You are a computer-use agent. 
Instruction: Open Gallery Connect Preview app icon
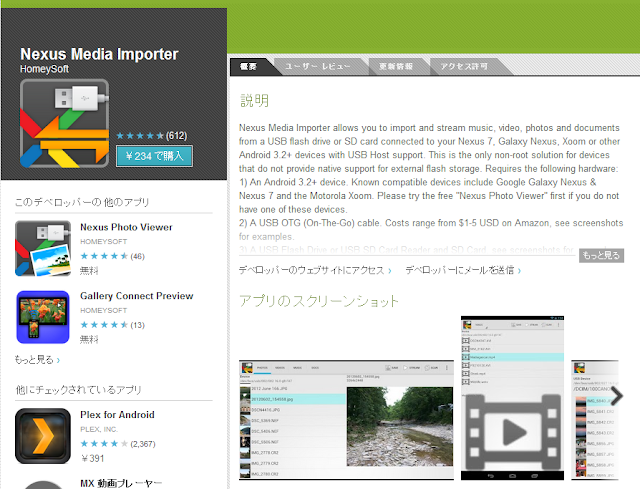pyautogui.click(x=43, y=317)
